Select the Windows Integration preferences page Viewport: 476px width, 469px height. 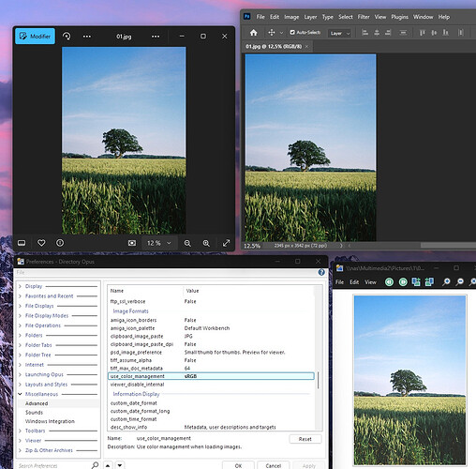click(x=50, y=421)
